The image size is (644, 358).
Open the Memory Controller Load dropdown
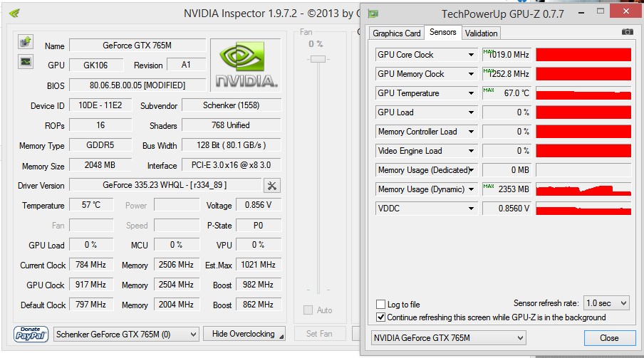tap(471, 132)
